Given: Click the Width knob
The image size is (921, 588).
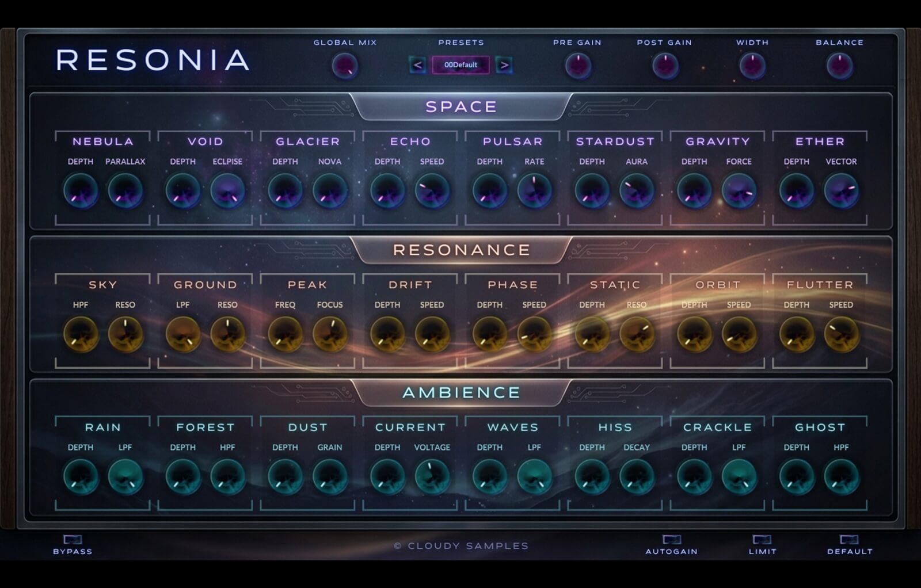Looking at the screenshot, I should pos(752,66).
